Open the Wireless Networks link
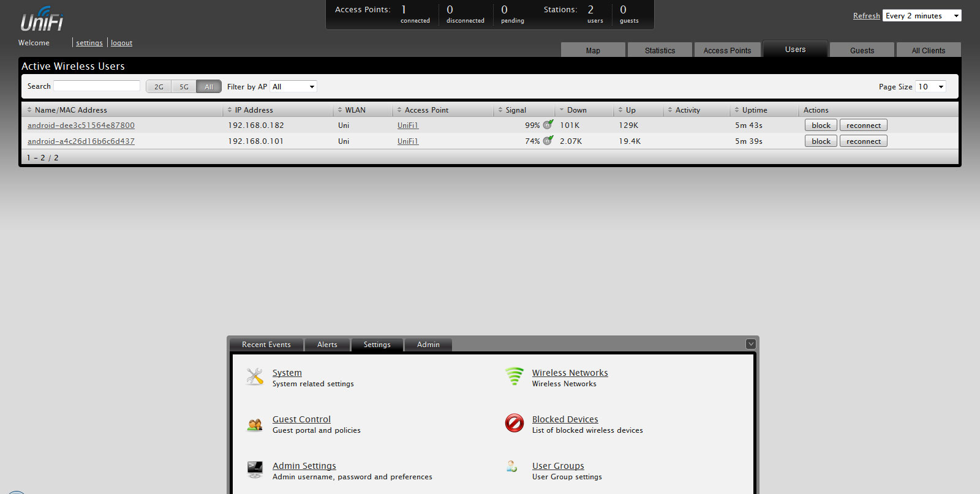Screen dimensions: 980x494 [x=570, y=373]
